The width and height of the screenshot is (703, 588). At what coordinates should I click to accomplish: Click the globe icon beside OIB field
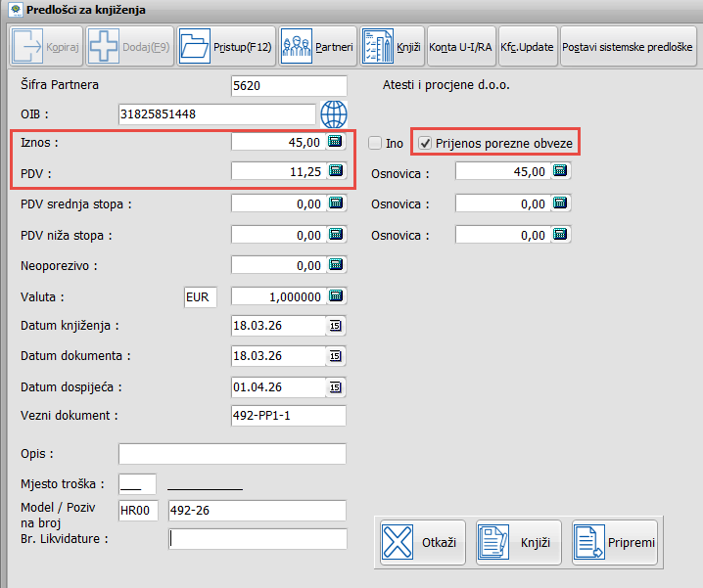coord(334,114)
